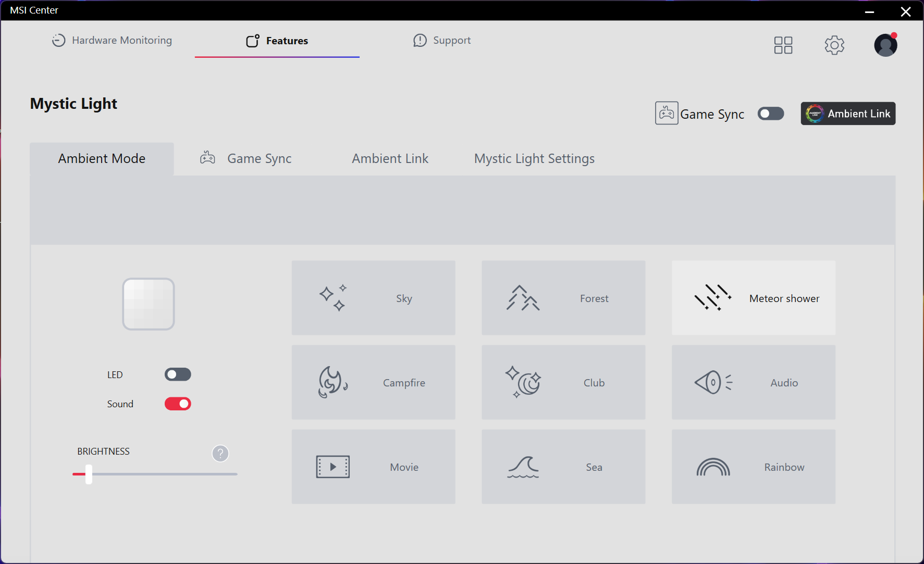Open the Support tab
This screenshot has width=924, height=564.
coord(442,40)
